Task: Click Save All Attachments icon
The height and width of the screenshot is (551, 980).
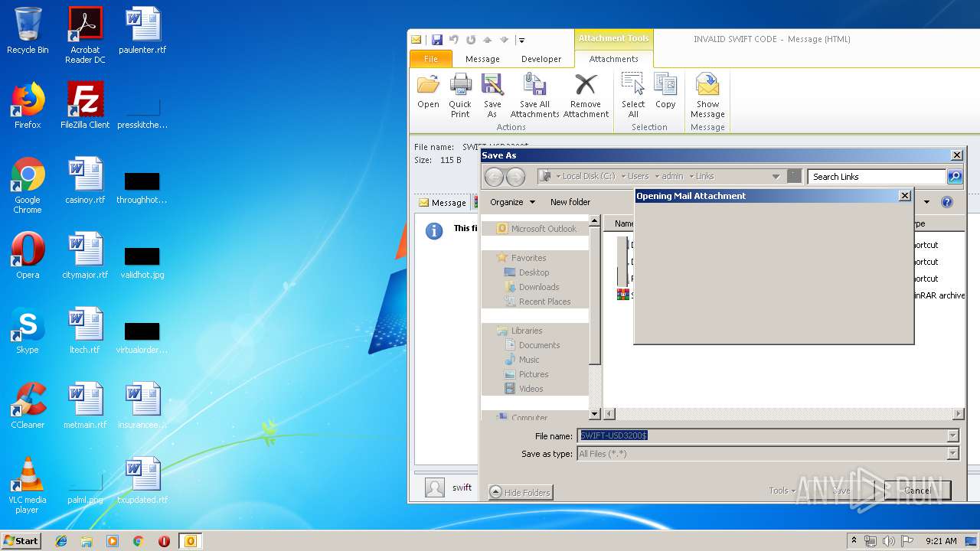Action: 534,96
